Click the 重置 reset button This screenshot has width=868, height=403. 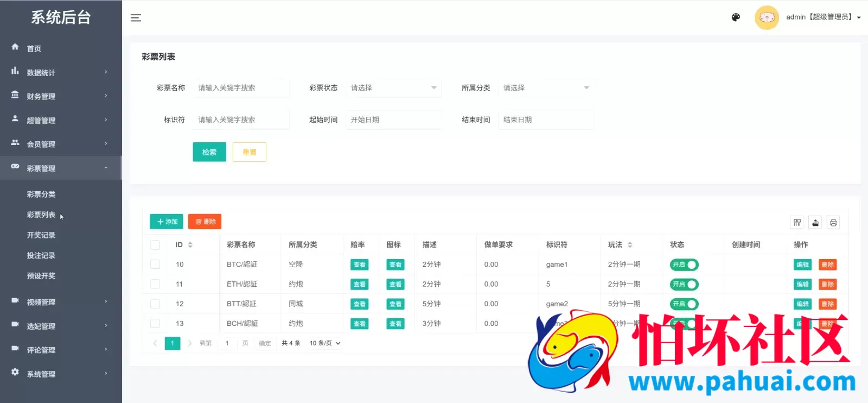250,152
